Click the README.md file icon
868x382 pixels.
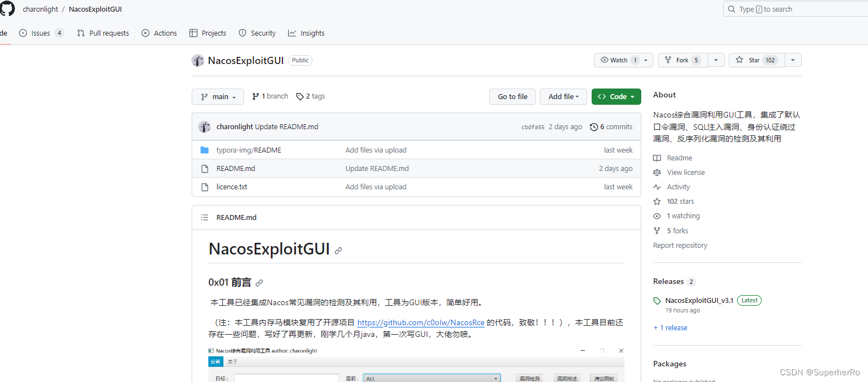[x=204, y=168]
